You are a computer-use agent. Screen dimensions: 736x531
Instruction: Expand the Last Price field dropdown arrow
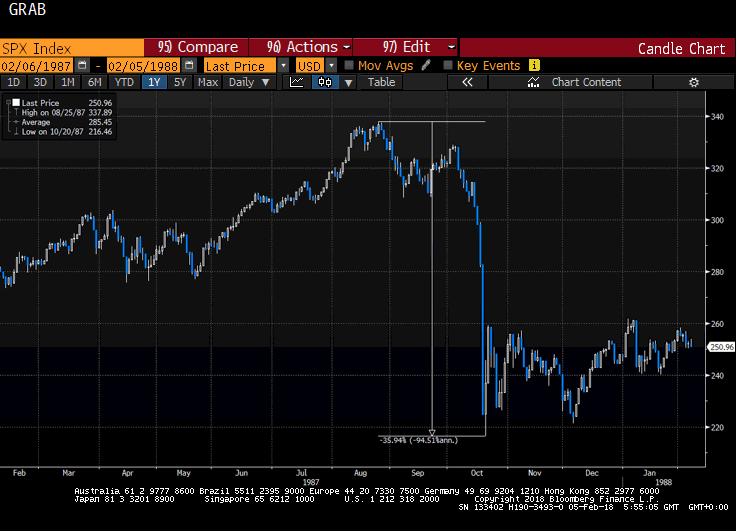point(283,66)
